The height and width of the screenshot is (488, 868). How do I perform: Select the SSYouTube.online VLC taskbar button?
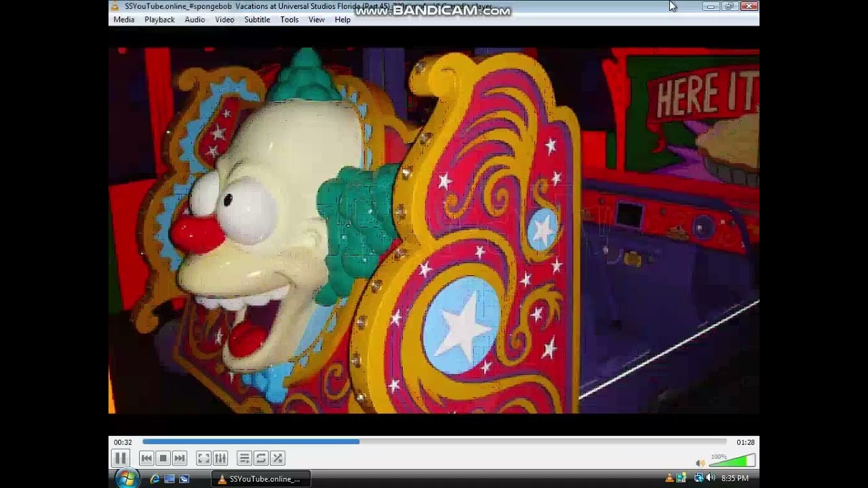click(261, 479)
